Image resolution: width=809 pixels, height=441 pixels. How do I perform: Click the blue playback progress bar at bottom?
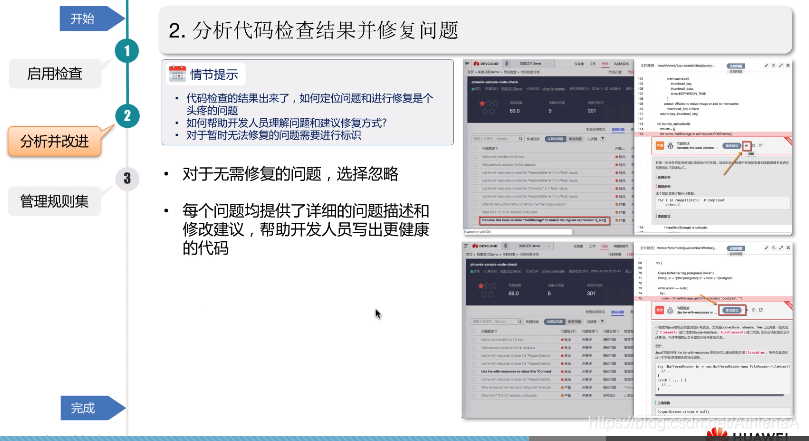[264, 438]
